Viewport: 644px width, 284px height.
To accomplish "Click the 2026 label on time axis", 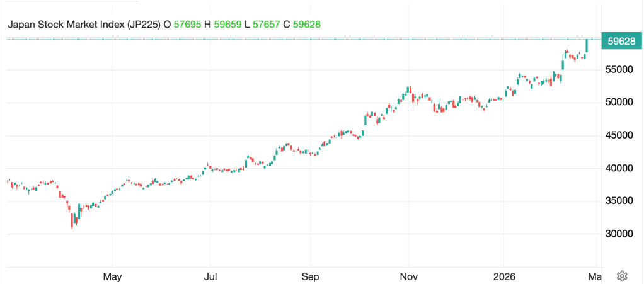I will coord(504,276).
